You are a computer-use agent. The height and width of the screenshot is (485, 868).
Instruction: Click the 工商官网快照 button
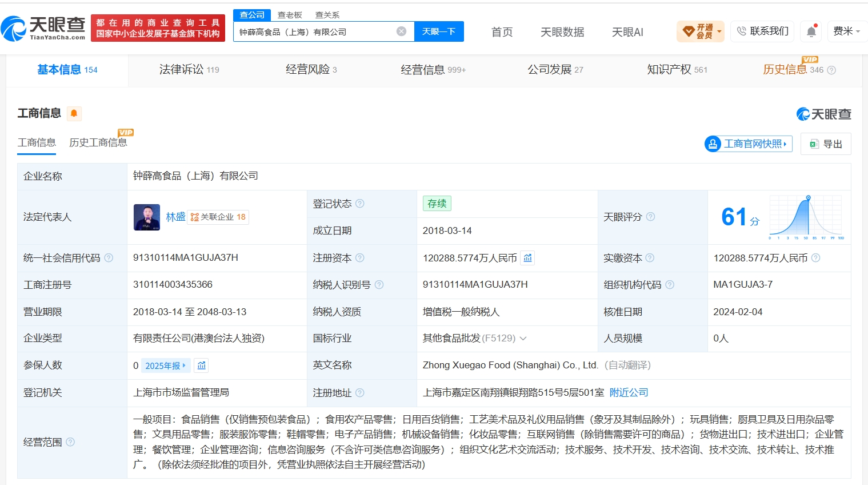749,144
